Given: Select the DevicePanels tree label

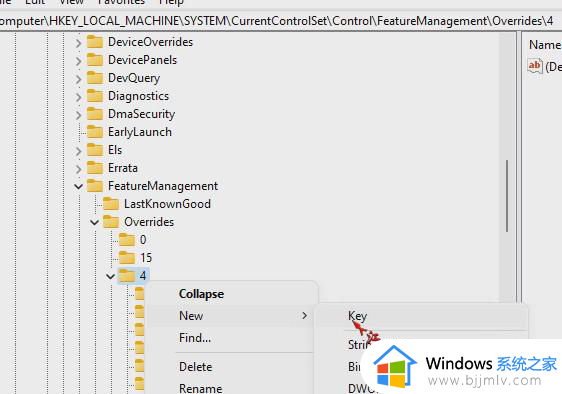Looking at the screenshot, I should point(142,60).
